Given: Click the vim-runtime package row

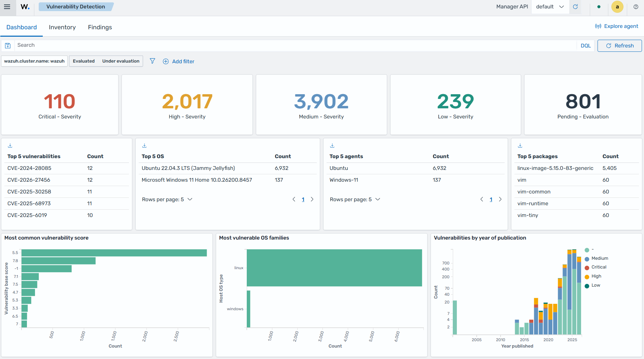Looking at the screenshot, I should click(x=576, y=204).
